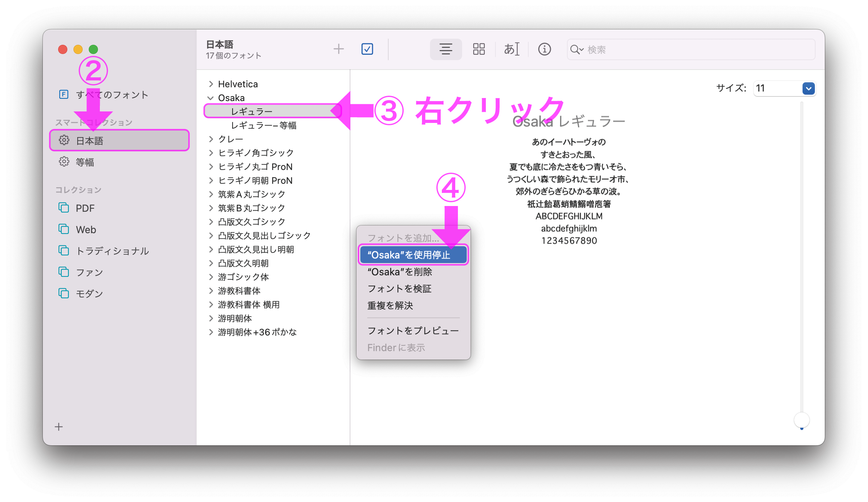
Task: Click the yellow minimize button
Action: pos(78,49)
